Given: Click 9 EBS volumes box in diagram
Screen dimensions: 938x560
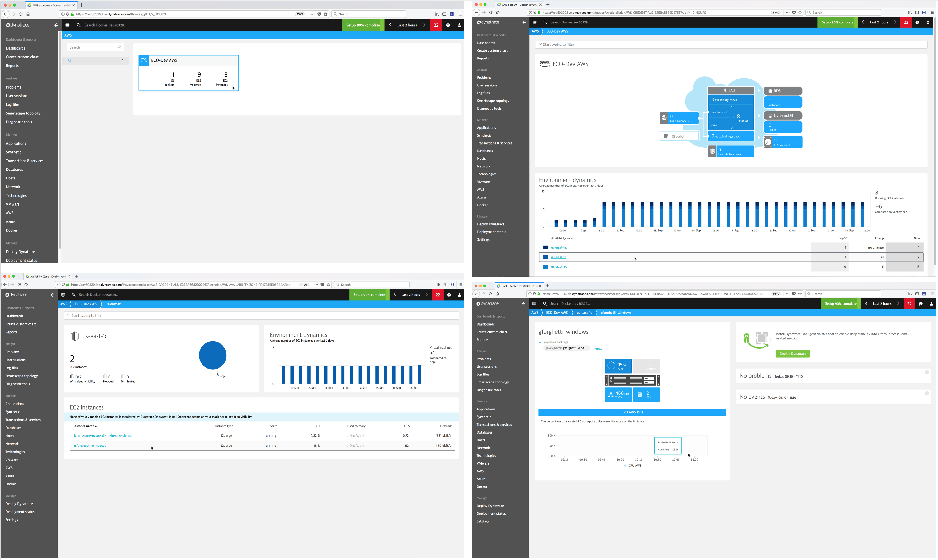Looking at the screenshot, I should tap(783, 142).
